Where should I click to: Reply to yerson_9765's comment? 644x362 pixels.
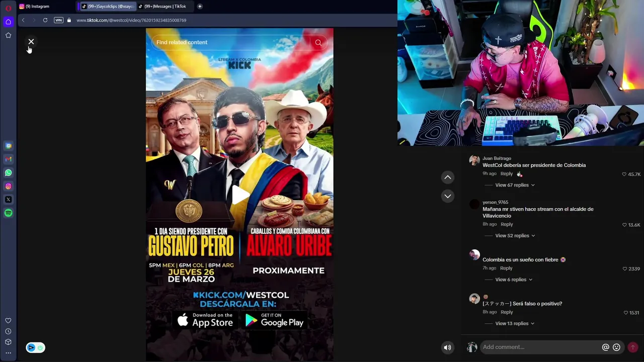click(x=507, y=224)
